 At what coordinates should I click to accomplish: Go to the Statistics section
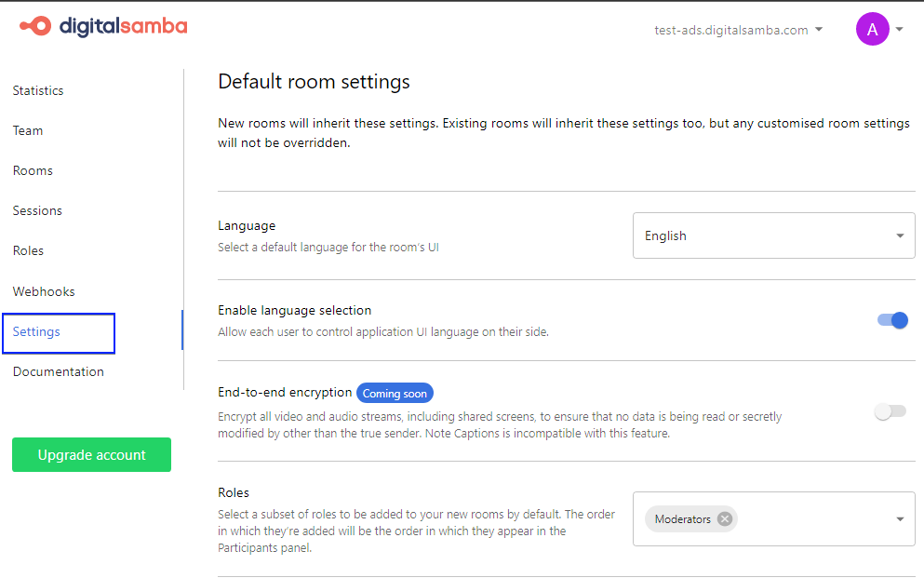(x=38, y=90)
